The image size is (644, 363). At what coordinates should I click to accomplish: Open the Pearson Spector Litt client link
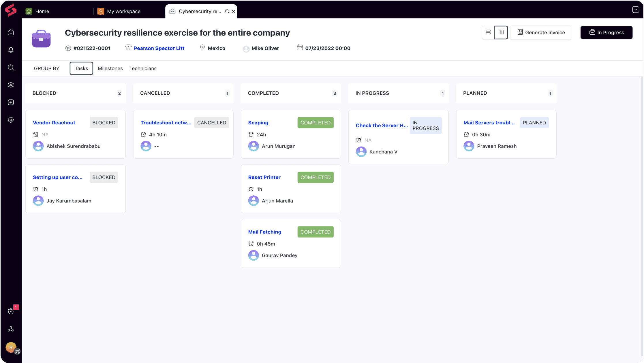[x=159, y=48]
